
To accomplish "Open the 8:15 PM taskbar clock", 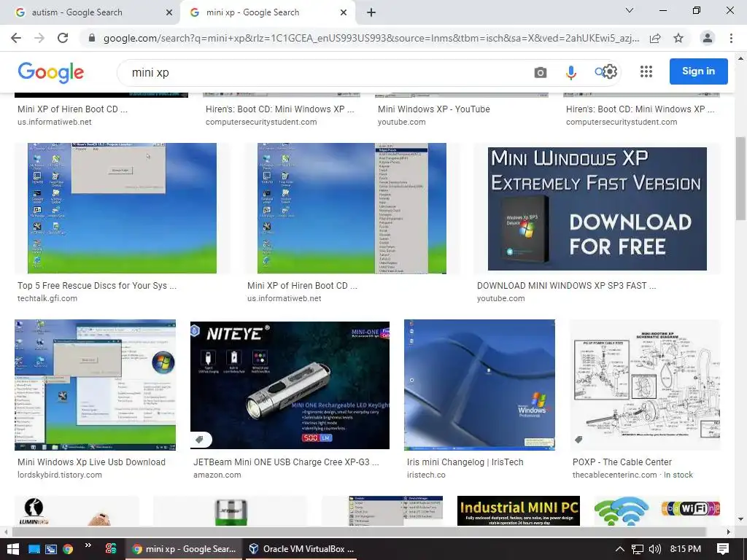I will click(686, 549).
